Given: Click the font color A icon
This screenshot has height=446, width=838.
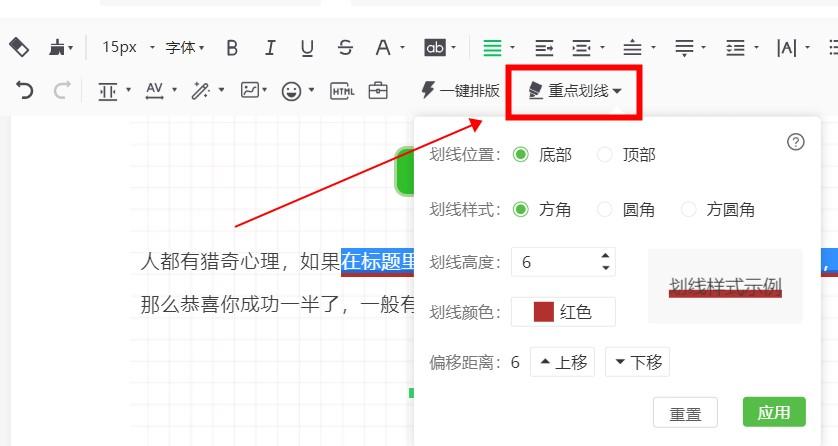Looking at the screenshot, I should coord(383,48).
